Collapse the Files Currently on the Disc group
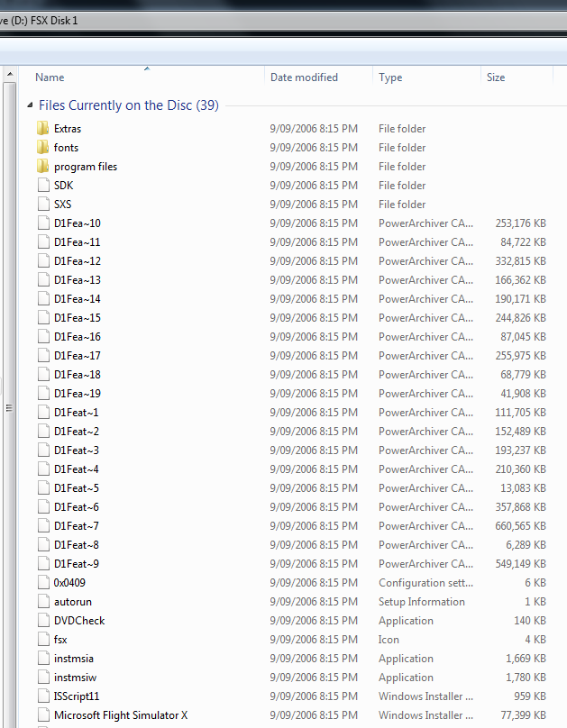Image resolution: width=567 pixels, height=728 pixels. tap(30, 105)
